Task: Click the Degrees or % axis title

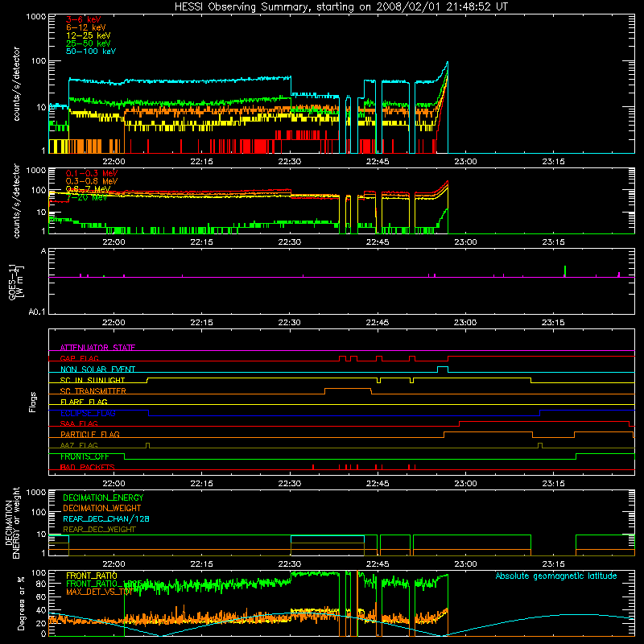Action: point(21,604)
